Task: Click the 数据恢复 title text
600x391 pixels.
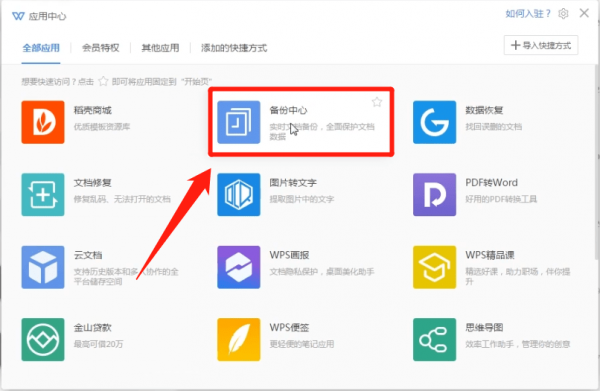Action: 484,110
